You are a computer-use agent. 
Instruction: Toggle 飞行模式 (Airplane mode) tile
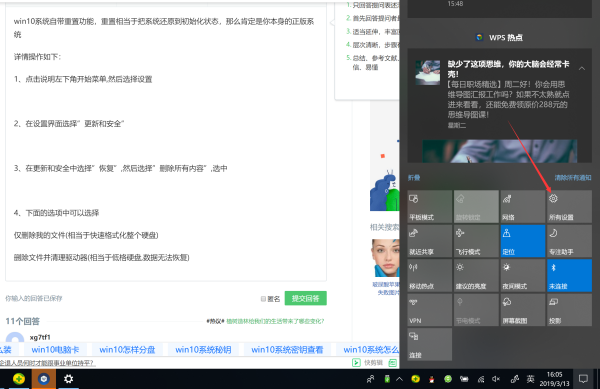476,241
